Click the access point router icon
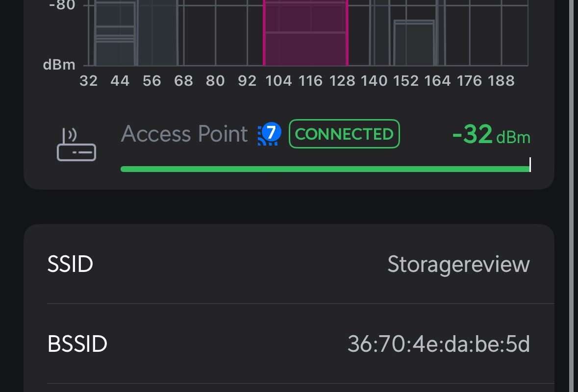The image size is (578, 392). (x=76, y=145)
